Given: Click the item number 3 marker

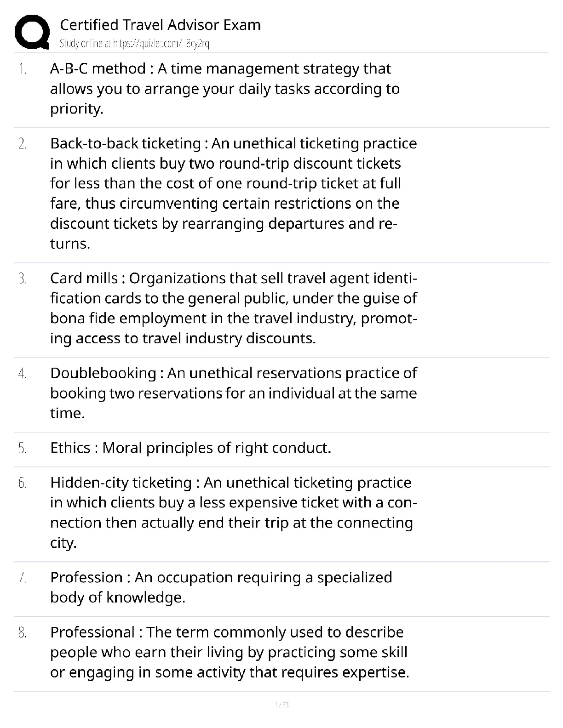Looking at the screenshot, I should click(23, 279).
